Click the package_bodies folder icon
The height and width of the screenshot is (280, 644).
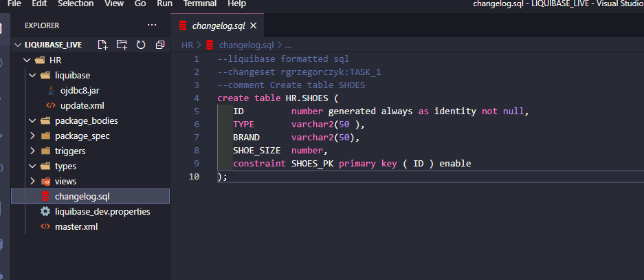coord(45,121)
